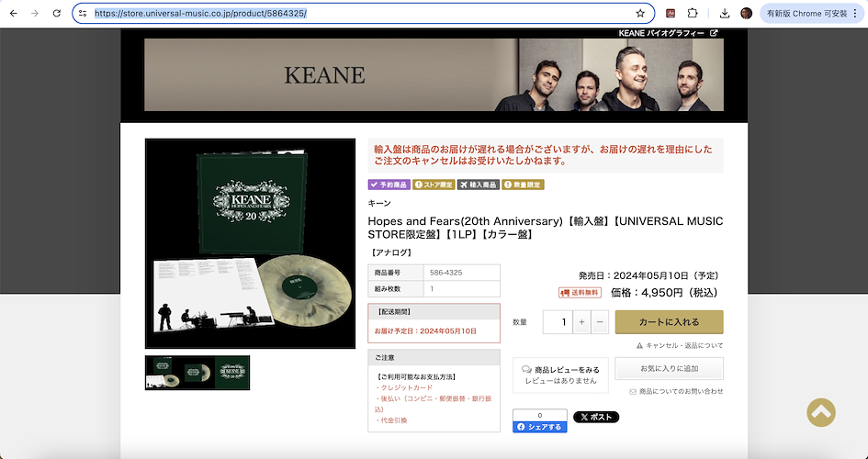This screenshot has height=459, width=868.
Task: Open the Extensions puzzle icon
Action: 693,13
